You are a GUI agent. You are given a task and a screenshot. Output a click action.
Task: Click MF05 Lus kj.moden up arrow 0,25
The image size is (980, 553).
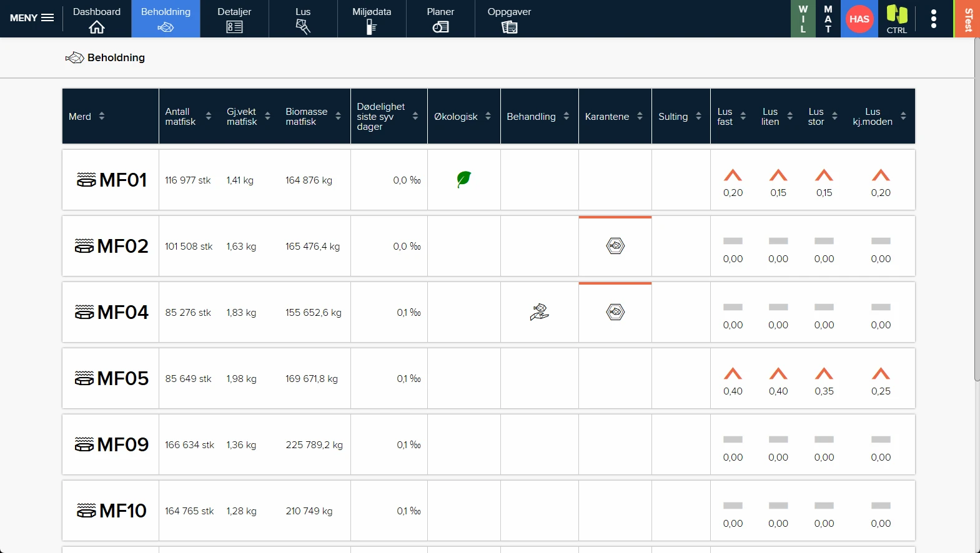click(x=881, y=374)
